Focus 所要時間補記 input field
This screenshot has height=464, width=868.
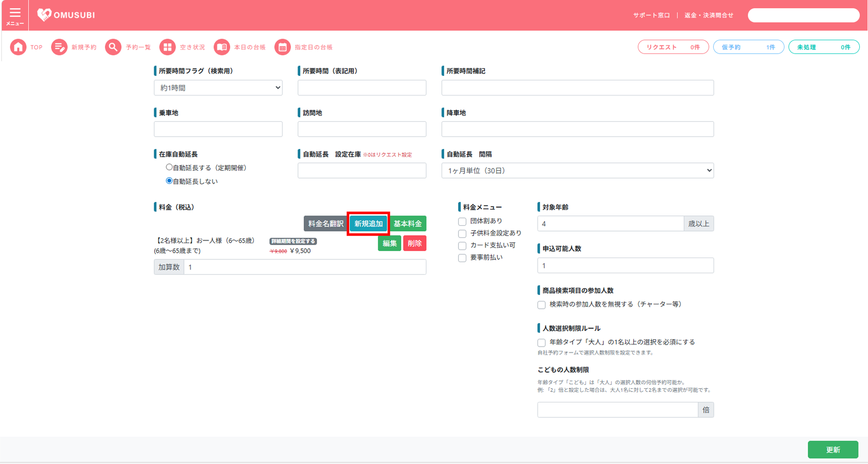578,88
